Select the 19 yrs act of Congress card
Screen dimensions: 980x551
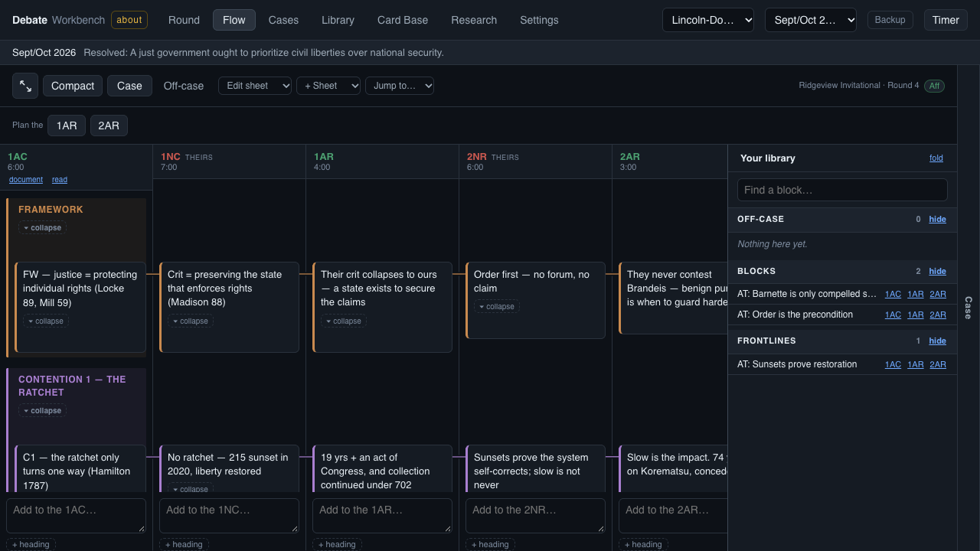point(382,469)
